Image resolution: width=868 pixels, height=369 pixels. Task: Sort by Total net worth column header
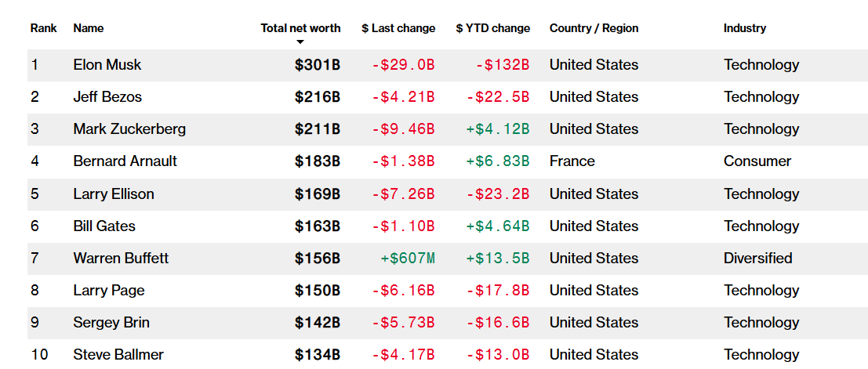click(x=300, y=28)
